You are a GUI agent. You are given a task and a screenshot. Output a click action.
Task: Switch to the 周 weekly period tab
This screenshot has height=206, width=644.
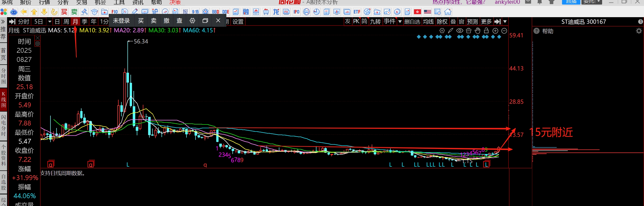click(66, 21)
